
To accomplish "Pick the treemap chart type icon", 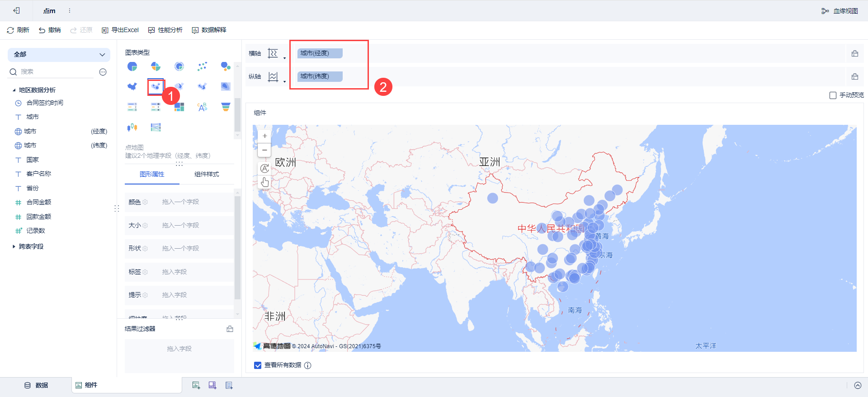I will coord(179,107).
